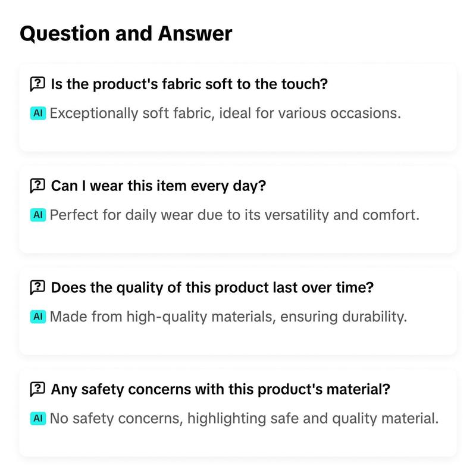
Task: Tap the safety concerns card's empty bottom area
Action: click(237, 441)
